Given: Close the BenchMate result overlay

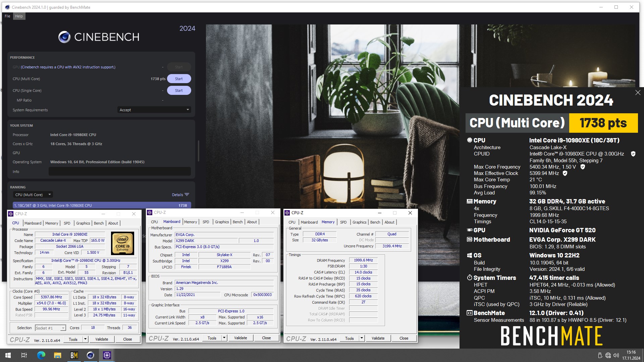Looking at the screenshot, I should tap(638, 93).
